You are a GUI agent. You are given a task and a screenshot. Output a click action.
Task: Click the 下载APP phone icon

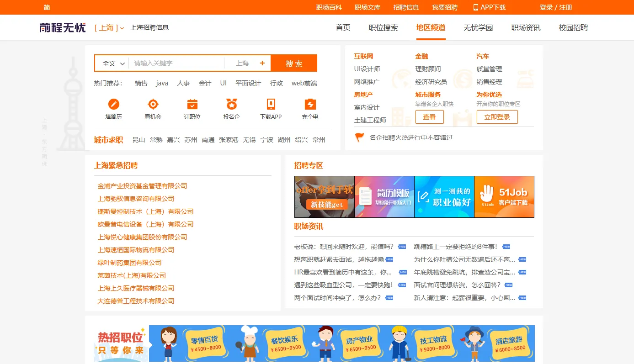point(271,104)
